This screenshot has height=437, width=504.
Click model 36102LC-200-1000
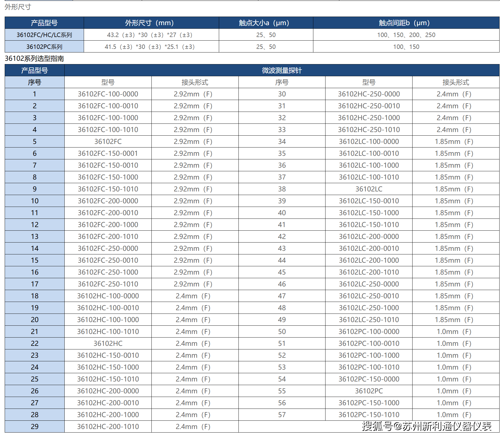(369, 260)
